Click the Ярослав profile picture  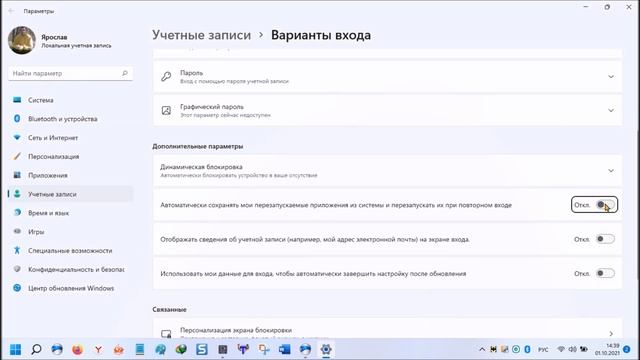[x=22, y=40]
